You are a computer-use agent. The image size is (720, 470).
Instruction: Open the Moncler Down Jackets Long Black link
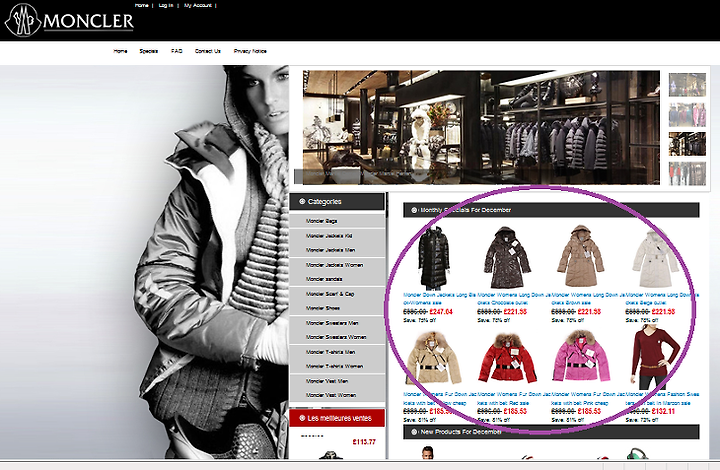[439, 299]
